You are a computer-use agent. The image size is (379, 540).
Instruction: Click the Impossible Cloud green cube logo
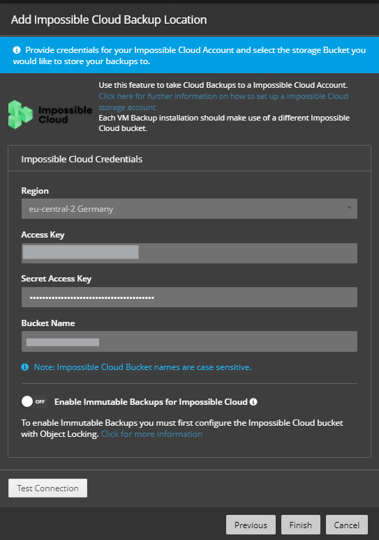pos(20,115)
